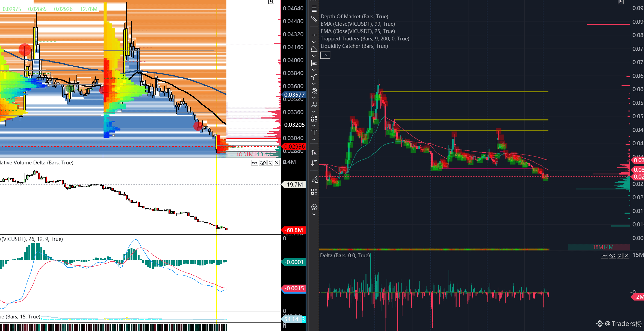
Task: Collapse the Delta indicator panel
Action: point(620,256)
